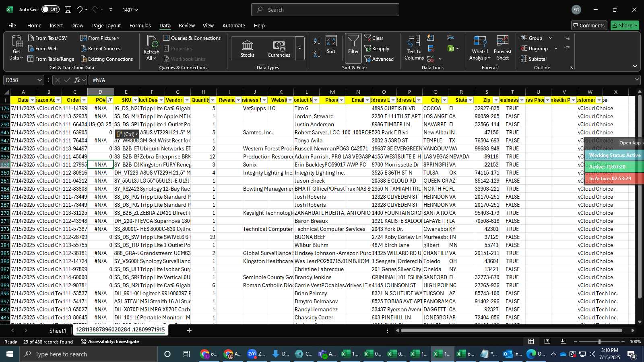Select the Sheet1 worksheet tab
644x362 pixels.
[58, 331]
